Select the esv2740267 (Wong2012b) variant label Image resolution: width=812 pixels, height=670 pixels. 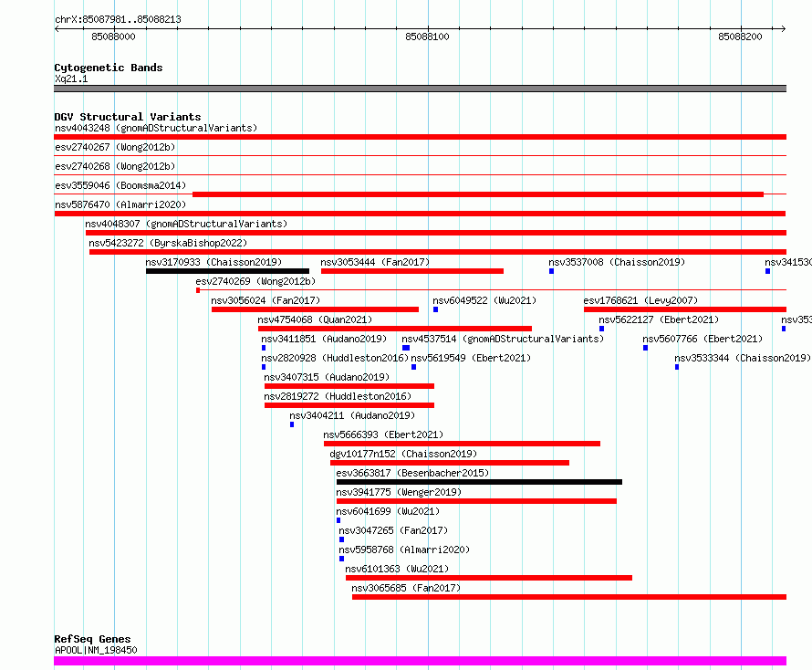tap(115, 147)
